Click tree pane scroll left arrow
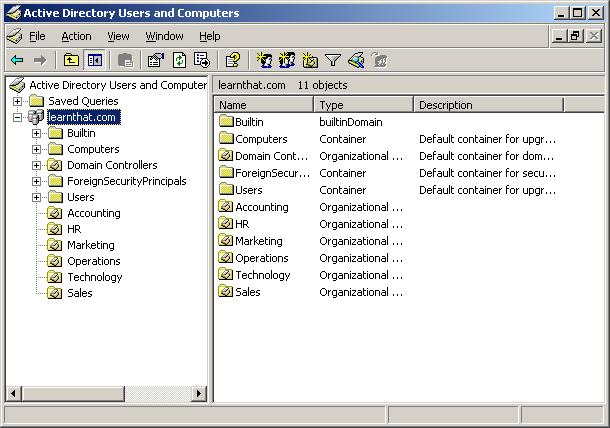 13,393
